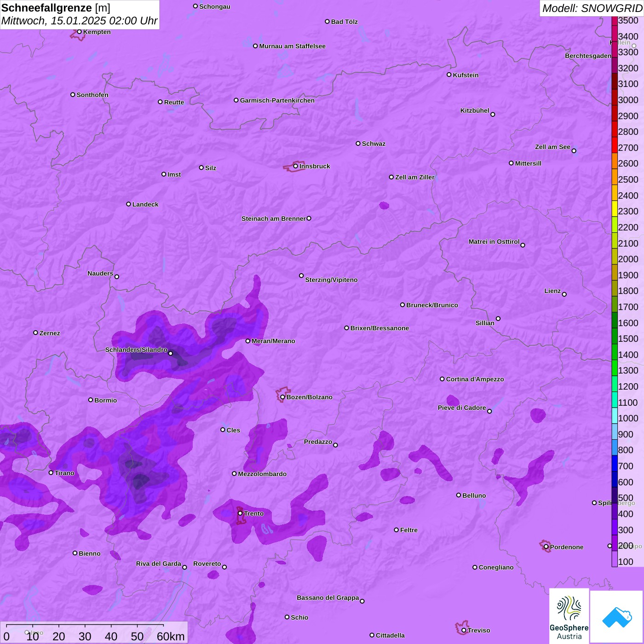Click the date 'Mittwoch, 15.01.2025 02:00 Uhr'
Screen dimensions: 644x644
point(79,21)
